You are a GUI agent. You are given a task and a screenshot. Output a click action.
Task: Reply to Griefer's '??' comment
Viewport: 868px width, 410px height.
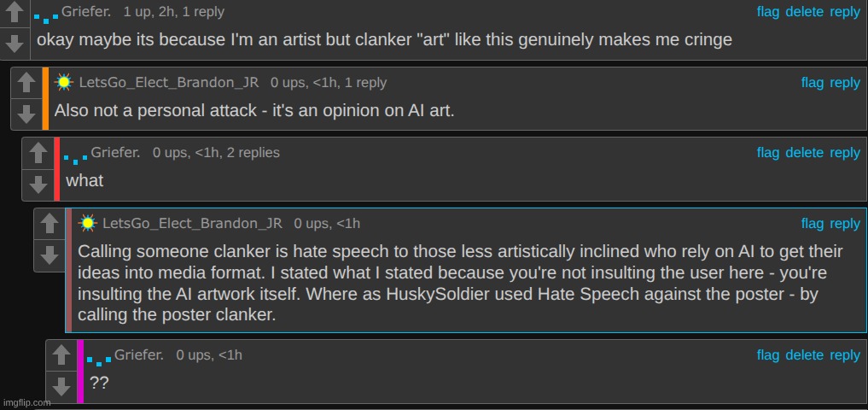click(x=845, y=355)
